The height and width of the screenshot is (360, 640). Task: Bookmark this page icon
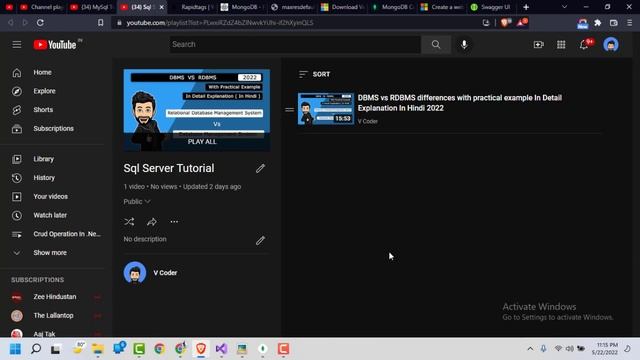(x=100, y=23)
